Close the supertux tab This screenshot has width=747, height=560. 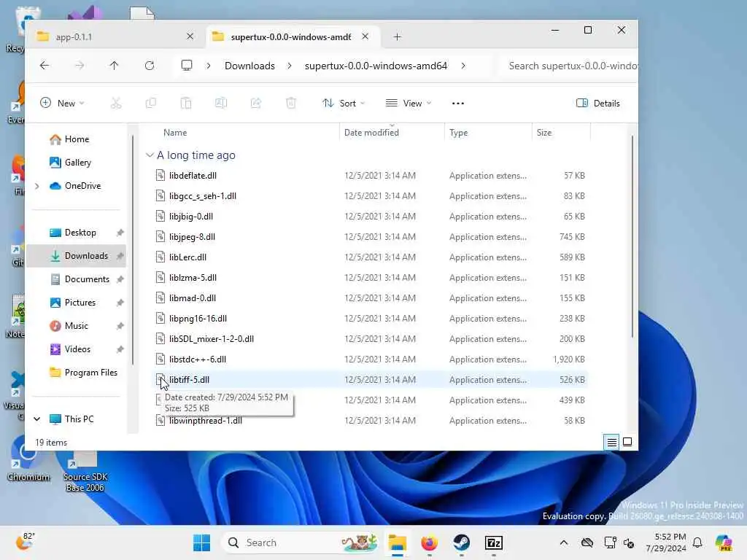click(365, 36)
